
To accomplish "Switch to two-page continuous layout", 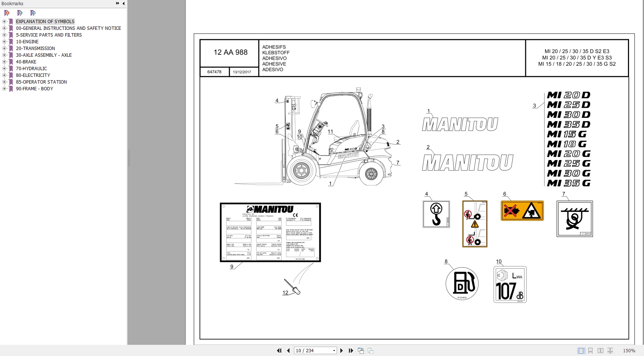I will [610, 350].
